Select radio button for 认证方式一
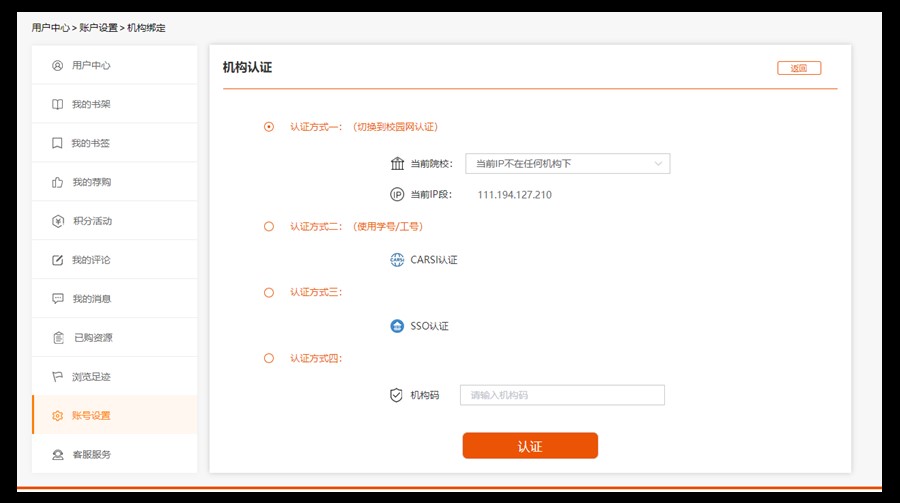The height and width of the screenshot is (503, 900). (268, 127)
